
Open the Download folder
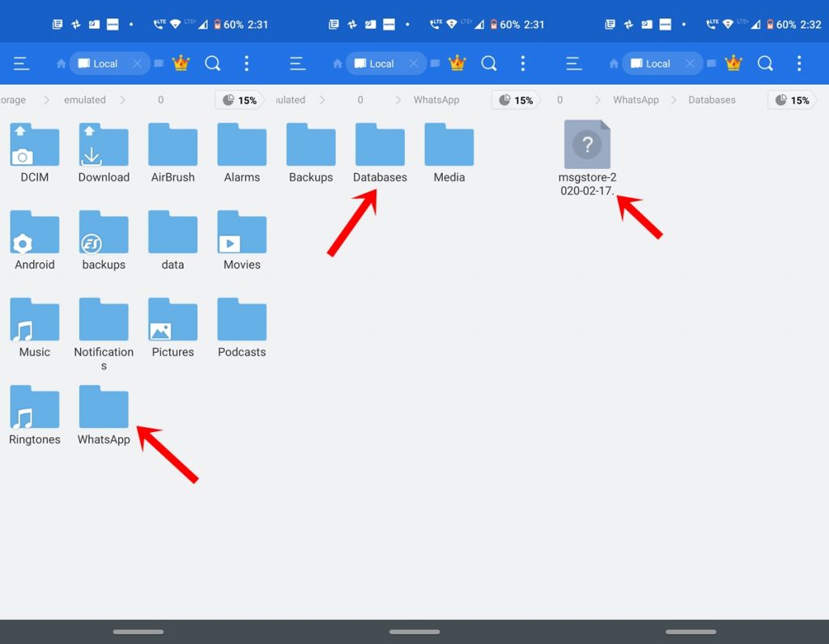pyautogui.click(x=104, y=146)
